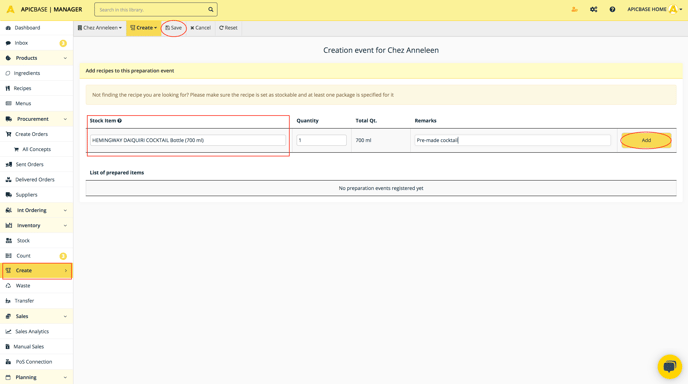Click the Dashboard sidebar icon
Image resolution: width=688 pixels, height=384 pixels.
click(8, 28)
